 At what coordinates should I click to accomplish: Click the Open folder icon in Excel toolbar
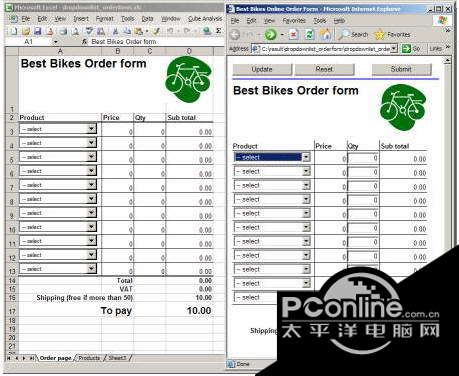pyautogui.click(x=26, y=32)
